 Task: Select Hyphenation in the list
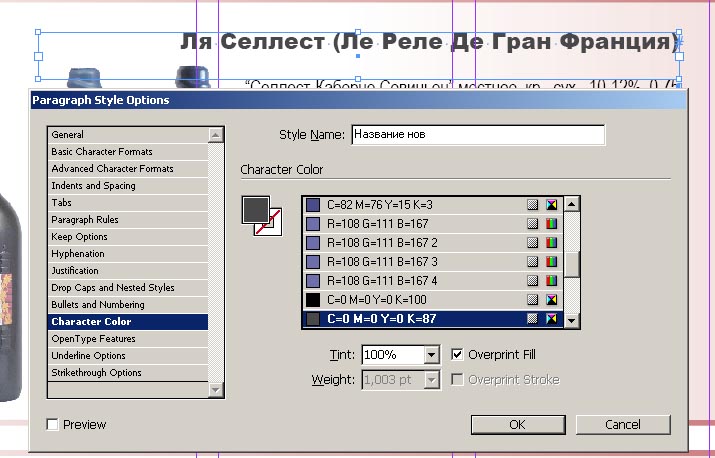(x=128, y=254)
